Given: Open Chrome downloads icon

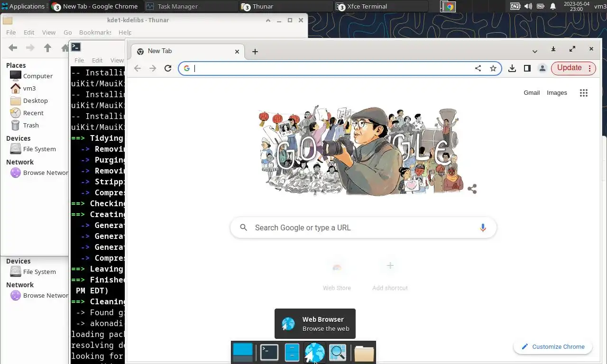Looking at the screenshot, I should pyautogui.click(x=512, y=68).
